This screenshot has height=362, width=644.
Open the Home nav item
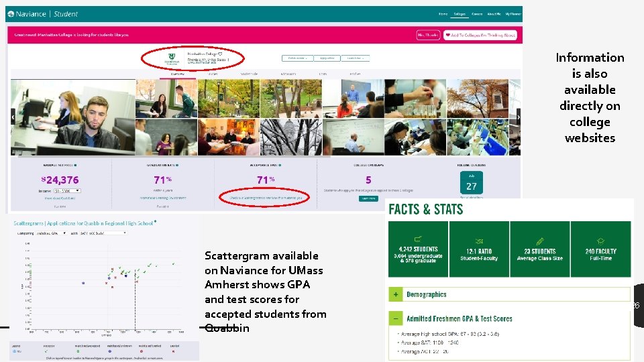[443, 14]
